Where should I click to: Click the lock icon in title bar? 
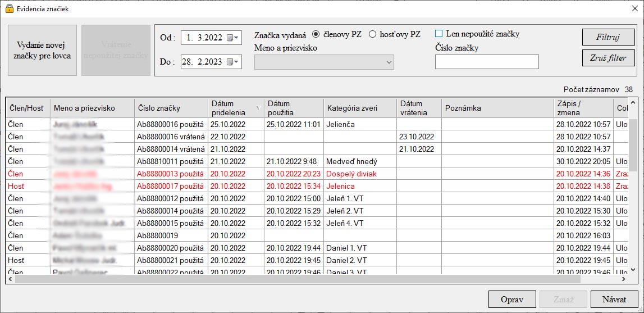point(10,8)
